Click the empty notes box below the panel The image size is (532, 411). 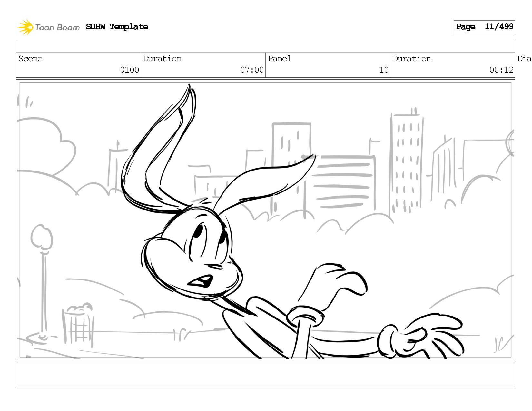pos(265,375)
